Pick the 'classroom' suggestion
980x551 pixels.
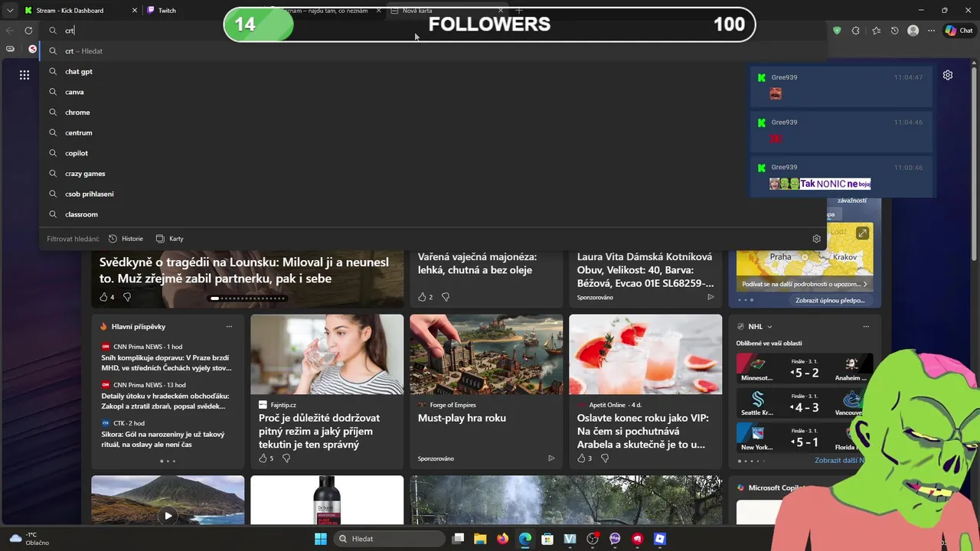pos(433,214)
